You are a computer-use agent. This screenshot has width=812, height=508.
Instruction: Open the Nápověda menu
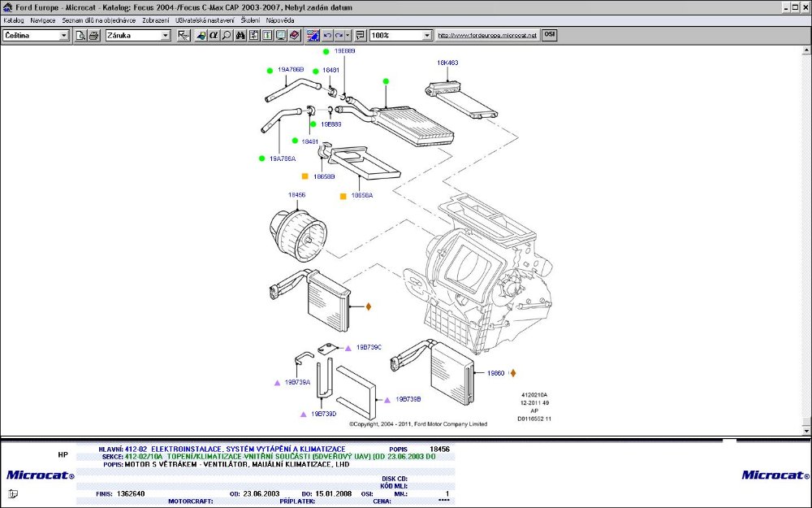click(280, 20)
